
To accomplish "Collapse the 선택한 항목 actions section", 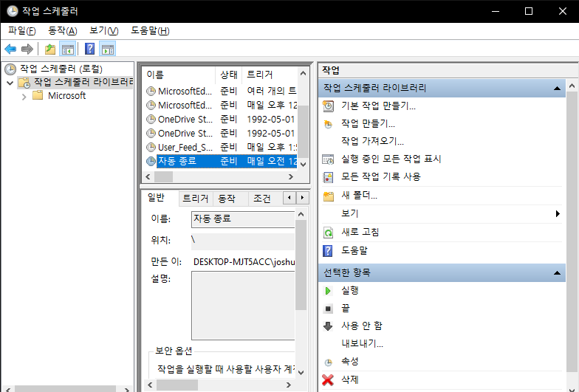I will click(x=557, y=273).
